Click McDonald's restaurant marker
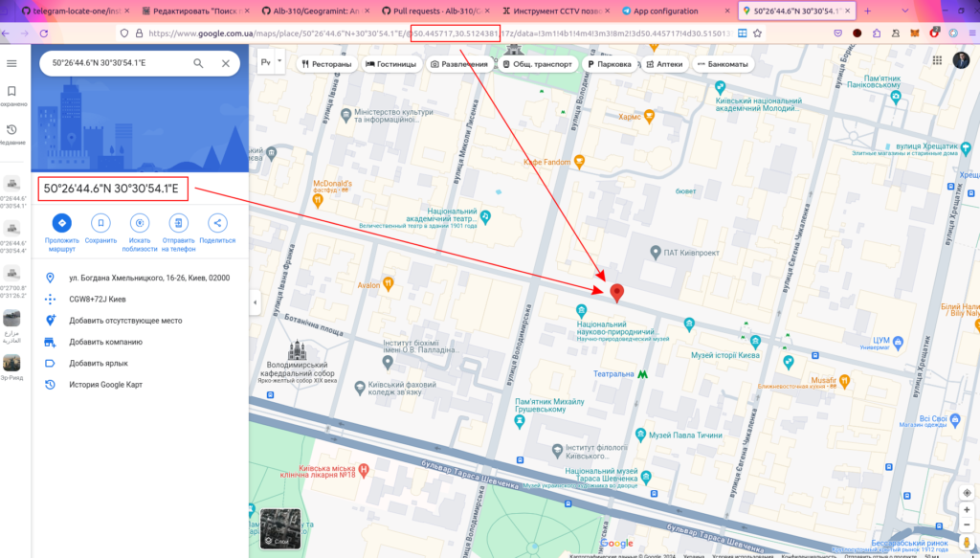Image resolution: width=980 pixels, height=558 pixels. click(318, 201)
